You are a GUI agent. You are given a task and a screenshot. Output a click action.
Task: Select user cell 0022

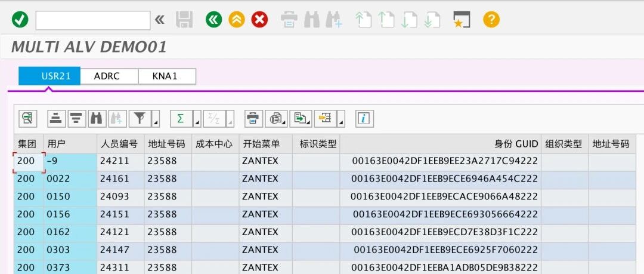pos(70,179)
